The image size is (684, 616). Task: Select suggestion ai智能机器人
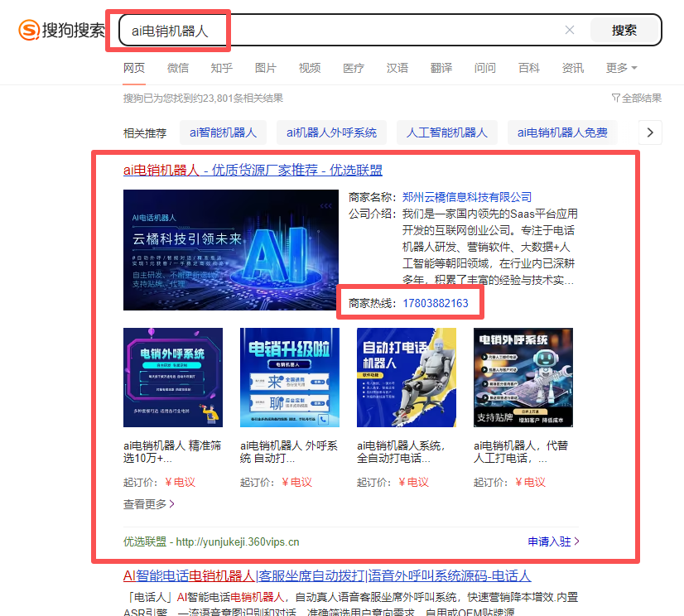tap(223, 132)
